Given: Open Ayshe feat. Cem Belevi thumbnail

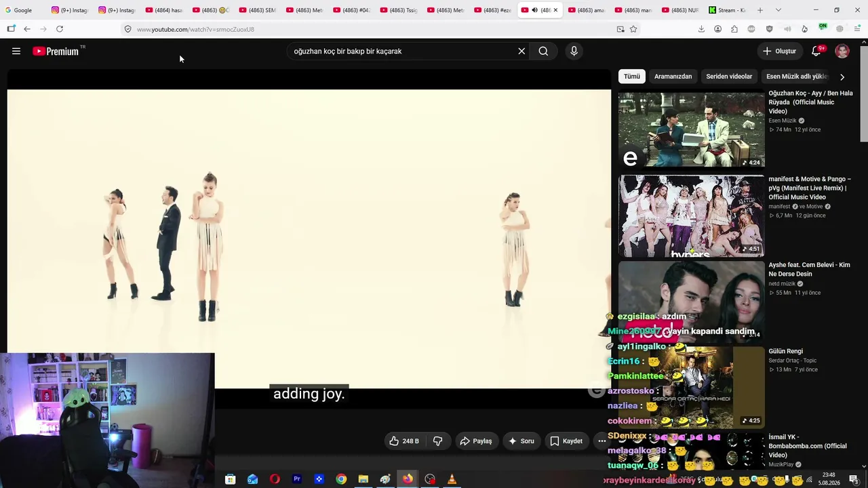Looking at the screenshot, I should click(x=691, y=302).
